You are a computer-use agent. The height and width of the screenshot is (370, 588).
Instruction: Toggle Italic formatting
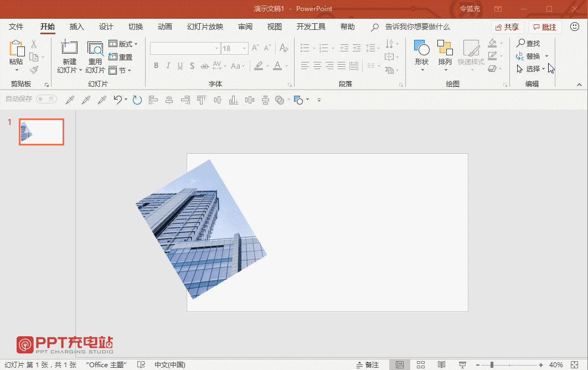pyautogui.click(x=168, y=66)
